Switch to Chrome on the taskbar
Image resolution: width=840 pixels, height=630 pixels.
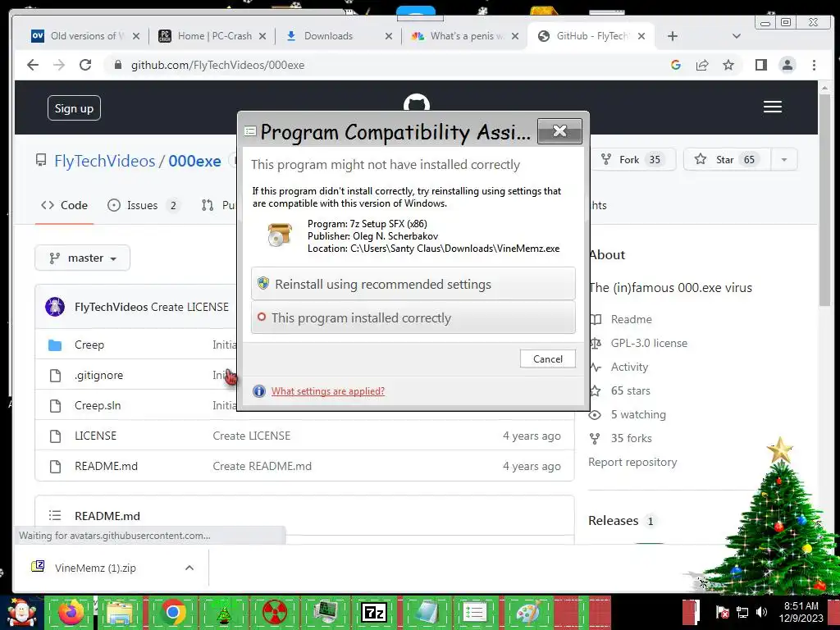tap(173, 612)
